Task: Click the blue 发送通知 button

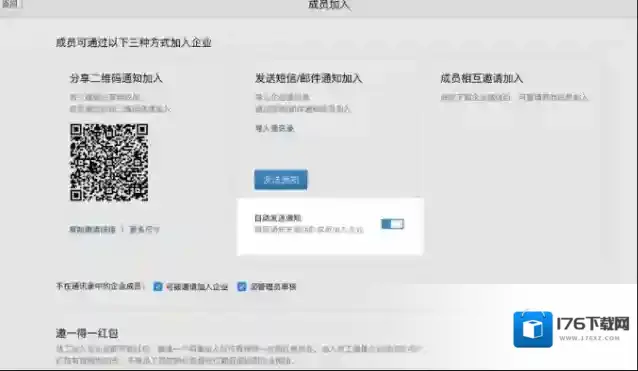Action: point(281,180)
